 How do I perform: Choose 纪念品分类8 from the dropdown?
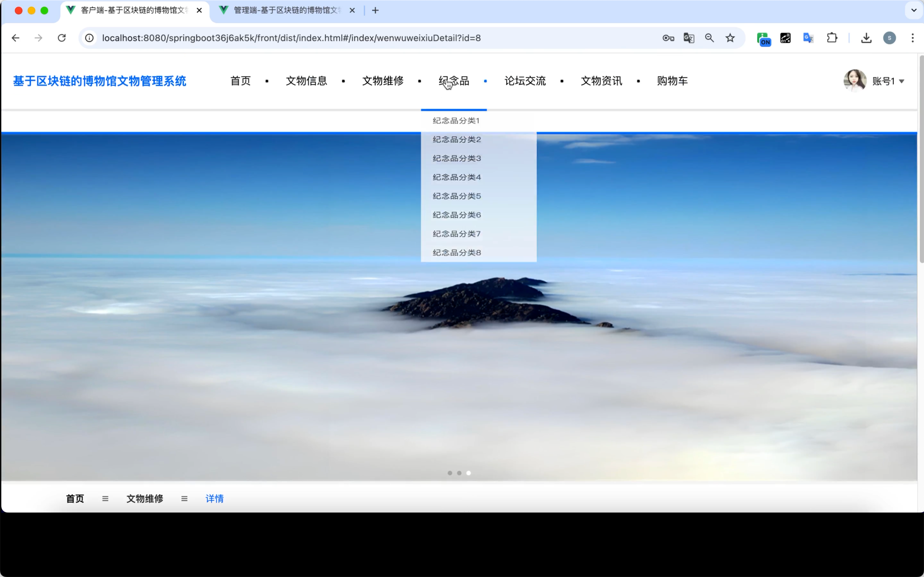(x=479, y=253)
